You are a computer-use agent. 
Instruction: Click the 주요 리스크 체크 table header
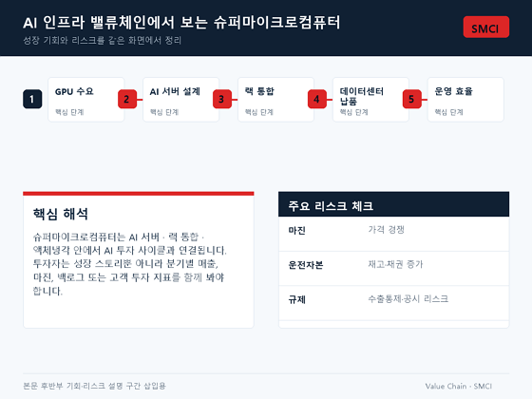pos(393,204)
